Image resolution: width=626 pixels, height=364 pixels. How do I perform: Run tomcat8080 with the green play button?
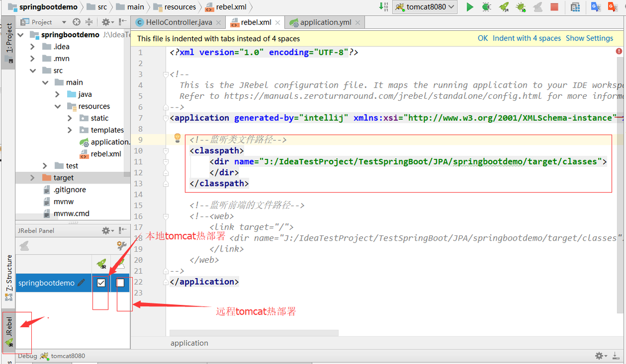click(470, 7)
